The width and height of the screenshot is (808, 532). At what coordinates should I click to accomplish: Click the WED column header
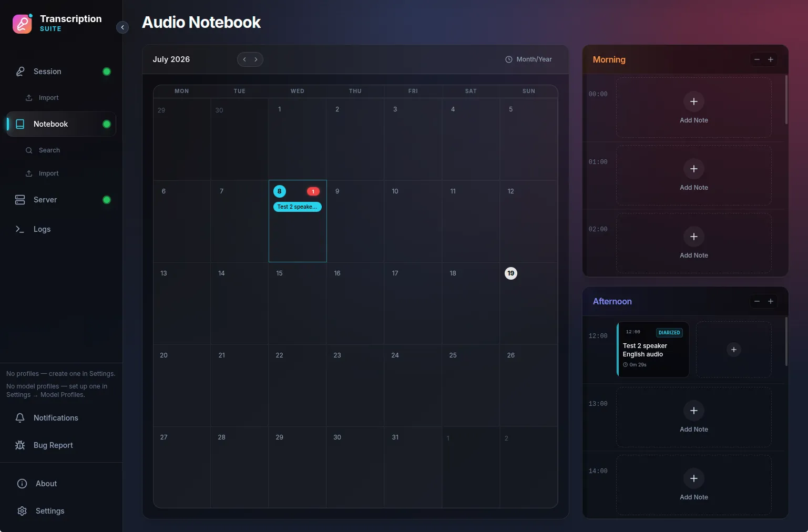pyautogui.click(x=298, y=91)
